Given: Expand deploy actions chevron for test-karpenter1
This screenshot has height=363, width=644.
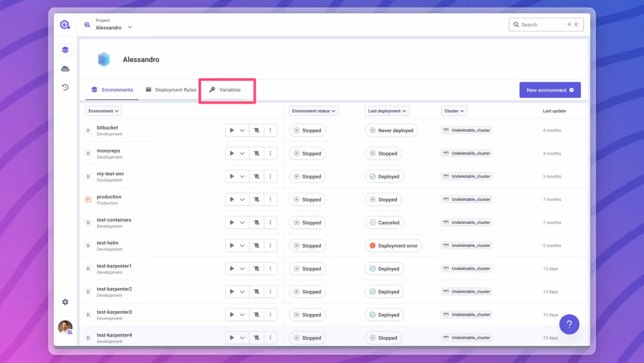Looking at the screenshot, I should [242, 269].
